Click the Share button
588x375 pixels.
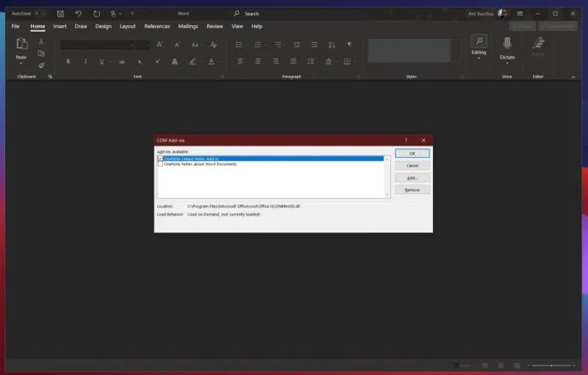(523, 26)
